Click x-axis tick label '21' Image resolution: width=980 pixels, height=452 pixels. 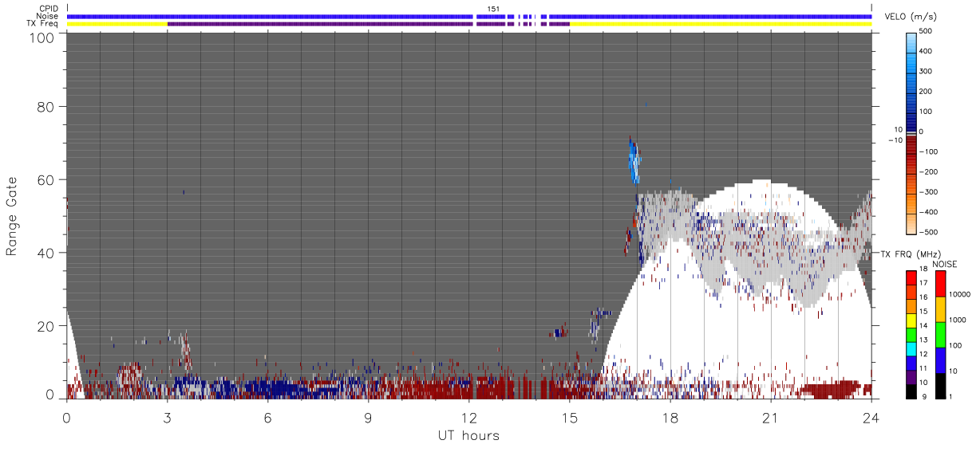[x=770, y=417]
